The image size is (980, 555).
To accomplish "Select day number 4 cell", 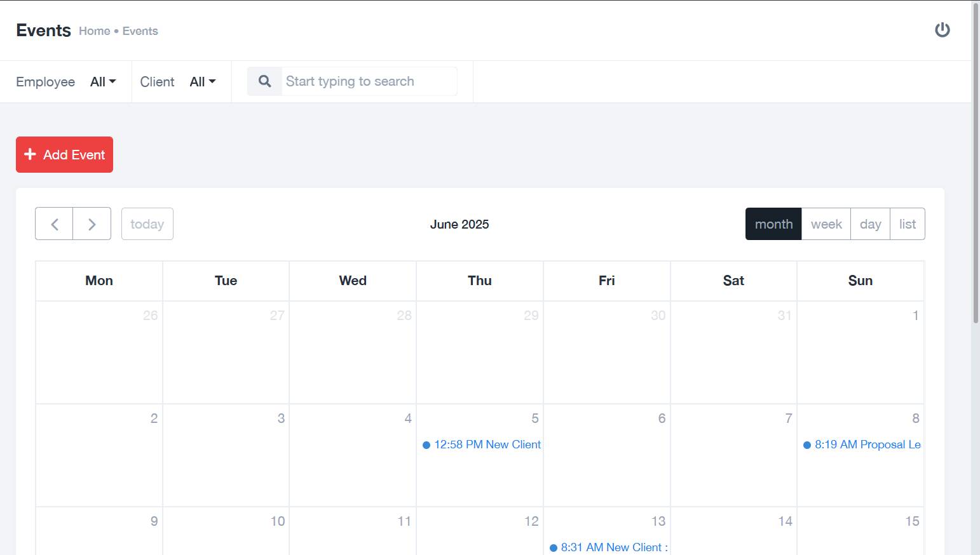I will coord(353,455).
